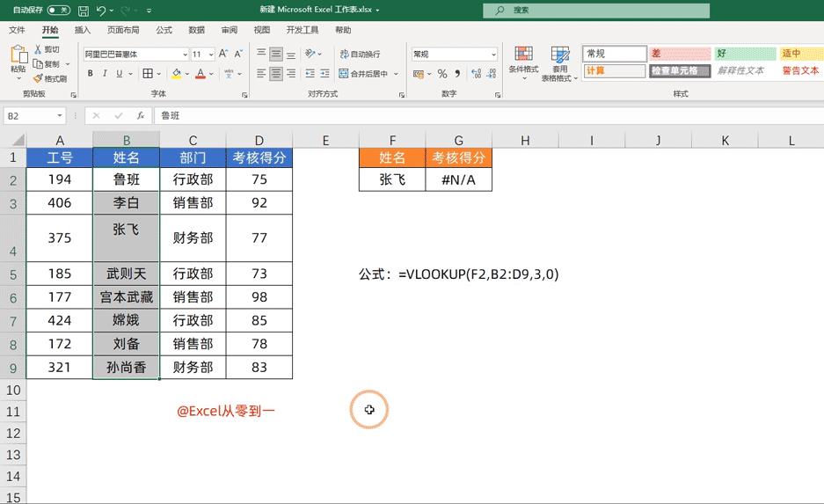The width and height of the screenshot is (824, 504).
Task: Click the red font color A
Action: click(201, 74)
